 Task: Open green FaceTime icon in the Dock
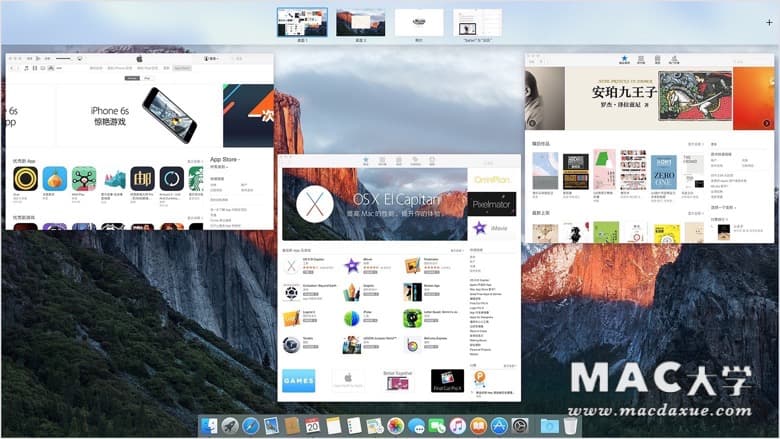[x=437, y=426]
